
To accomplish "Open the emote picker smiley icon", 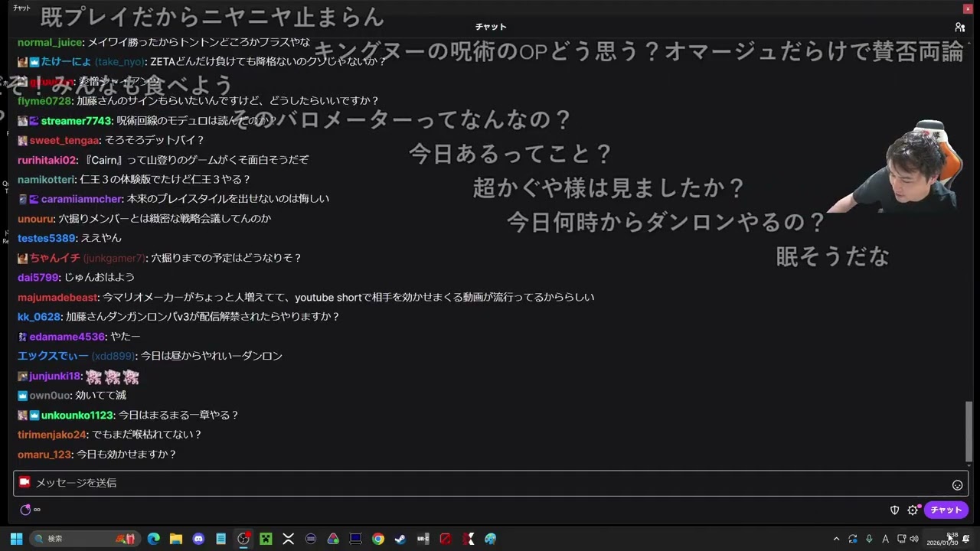I will 957,485.
